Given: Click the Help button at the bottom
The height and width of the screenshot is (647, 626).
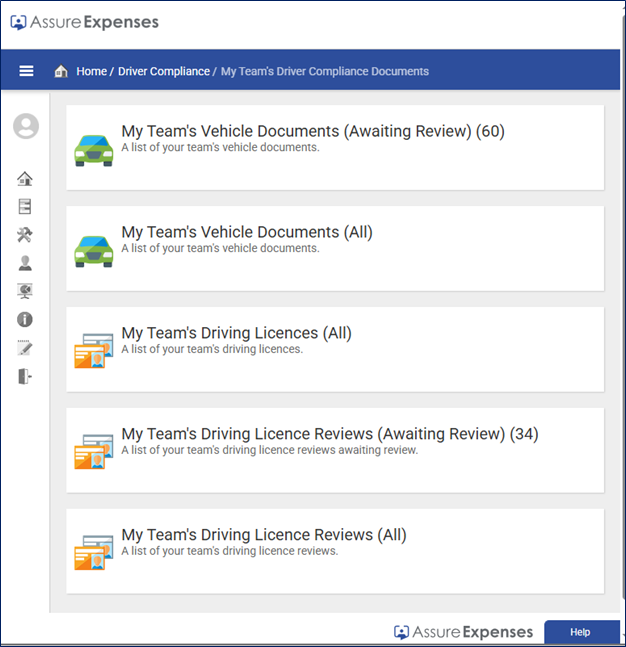Looking at the screenshot, I should coord(580,632).
